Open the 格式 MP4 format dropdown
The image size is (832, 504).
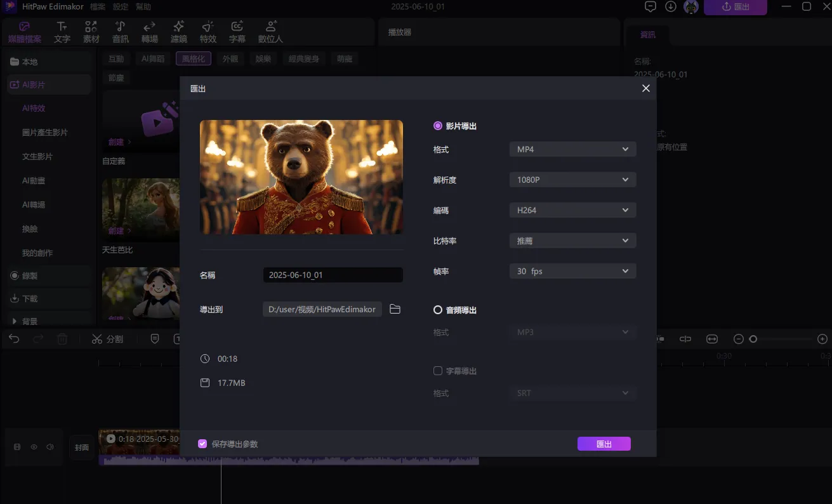click(572, 149)
